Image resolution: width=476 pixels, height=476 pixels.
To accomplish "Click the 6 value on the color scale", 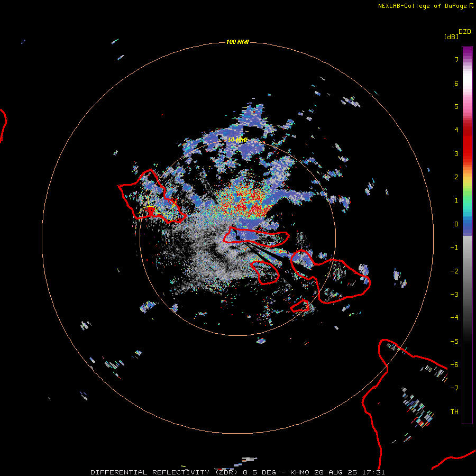I will tap(456, 83).
